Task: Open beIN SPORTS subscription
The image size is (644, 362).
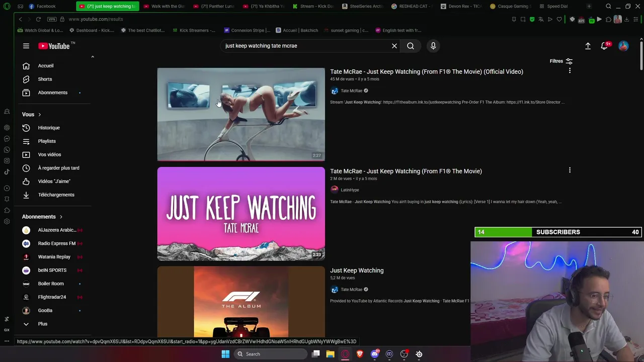Action: tap(53, 270)
